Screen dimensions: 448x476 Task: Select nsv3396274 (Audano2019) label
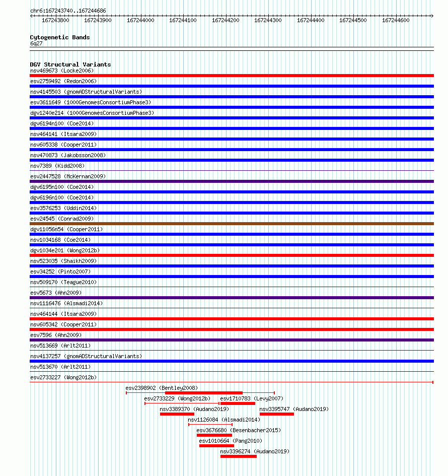(255, 451)
